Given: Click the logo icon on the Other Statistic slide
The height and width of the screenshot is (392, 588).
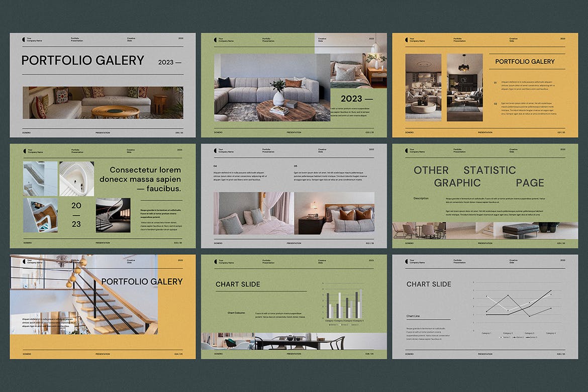Looking at the screenshot, I should click(x=406, y=150).
